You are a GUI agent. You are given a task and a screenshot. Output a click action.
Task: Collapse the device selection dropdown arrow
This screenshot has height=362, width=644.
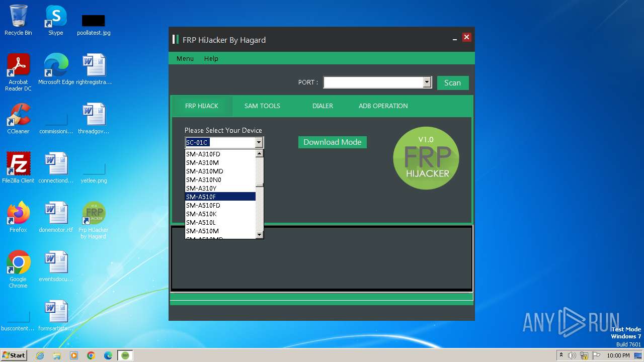click(259, 142)
